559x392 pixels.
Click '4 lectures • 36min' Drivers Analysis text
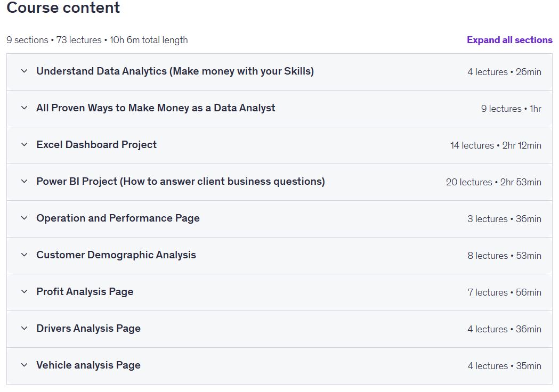[505, 329]
